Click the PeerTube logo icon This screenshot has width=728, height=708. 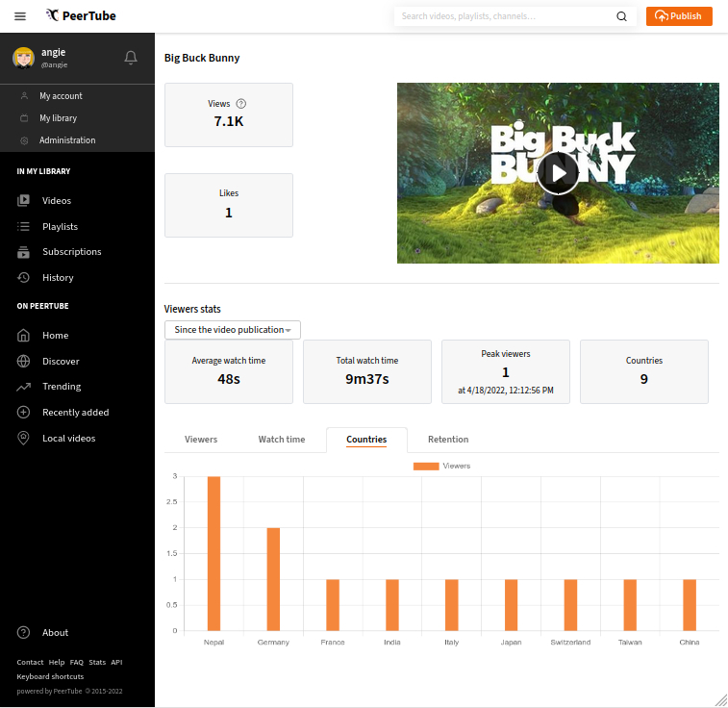pos(52,15)
